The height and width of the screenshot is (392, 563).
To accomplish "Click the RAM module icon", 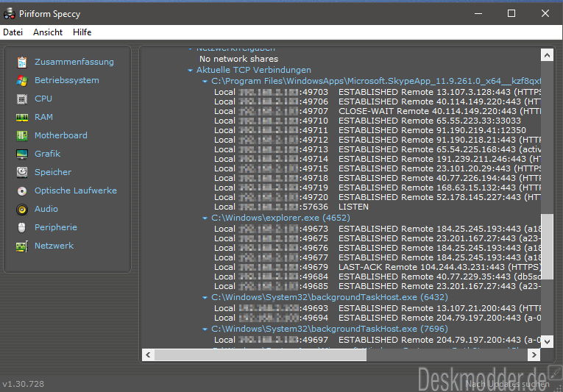I will coord(22,118).
